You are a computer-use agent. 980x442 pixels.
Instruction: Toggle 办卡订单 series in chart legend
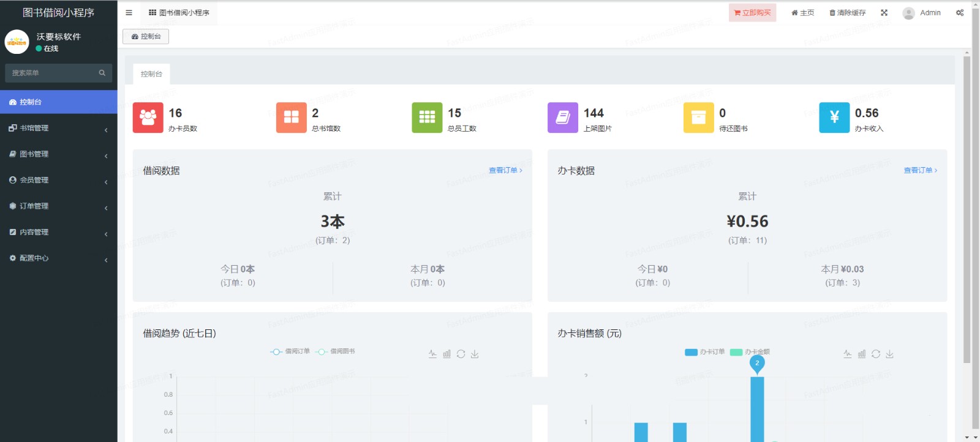pyautogui.click(x=705, y=352)
